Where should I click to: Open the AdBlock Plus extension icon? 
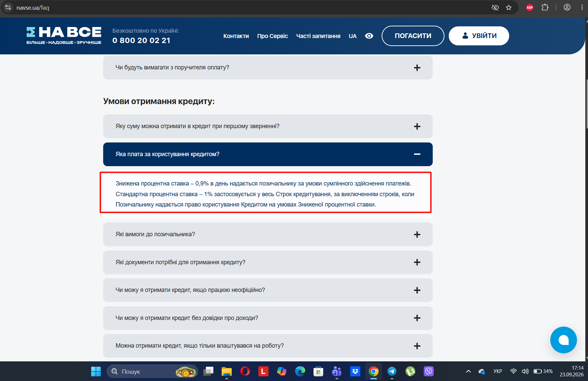[x=530, y=7]
